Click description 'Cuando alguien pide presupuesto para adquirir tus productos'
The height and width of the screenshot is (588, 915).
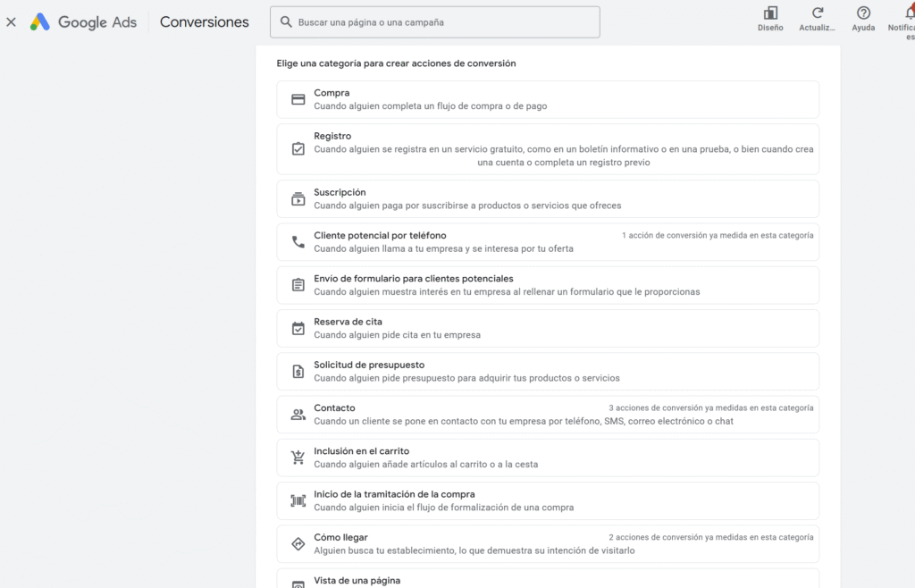pyautogui.click(x=466, y=378)
